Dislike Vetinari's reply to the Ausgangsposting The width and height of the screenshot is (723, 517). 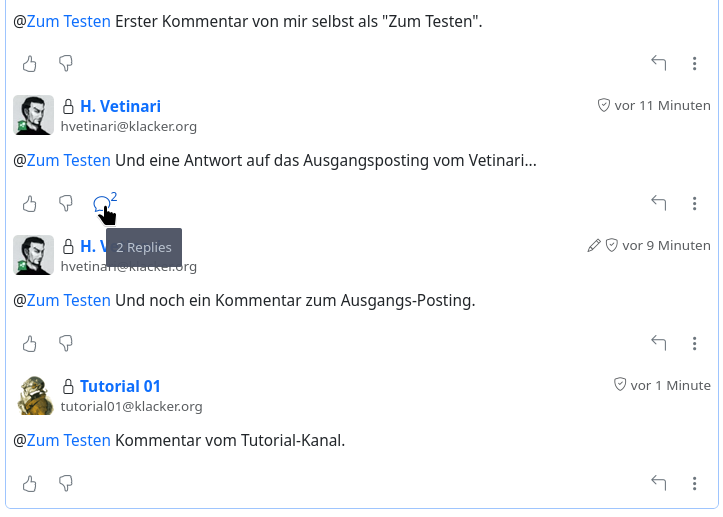click(66, 204)
